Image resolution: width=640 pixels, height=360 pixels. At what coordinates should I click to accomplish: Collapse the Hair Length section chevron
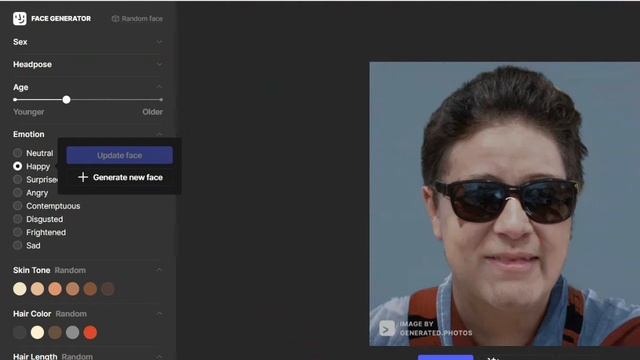click(x=159, y=356)
